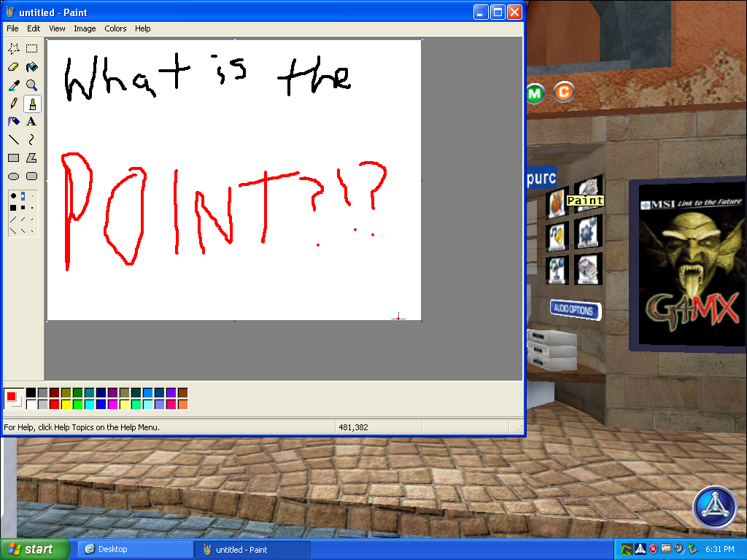The height and width of the screenshot is (560, 747).
Task: Open the File menu
Action: [x=12, y=28]
